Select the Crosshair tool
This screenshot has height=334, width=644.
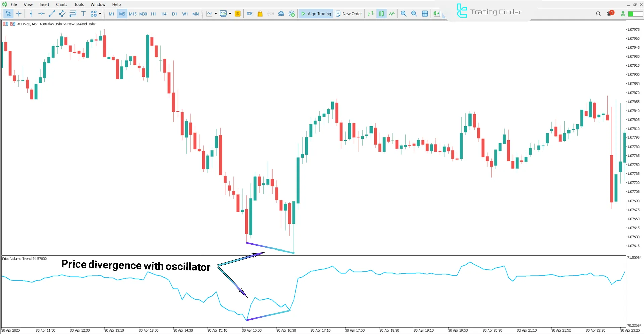coord(19,14)
